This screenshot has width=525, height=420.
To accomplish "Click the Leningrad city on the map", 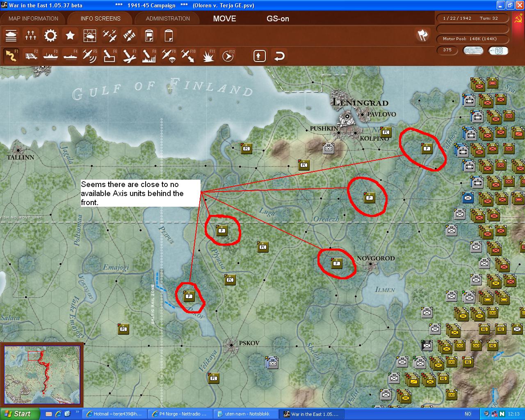I will coord(348,116).
